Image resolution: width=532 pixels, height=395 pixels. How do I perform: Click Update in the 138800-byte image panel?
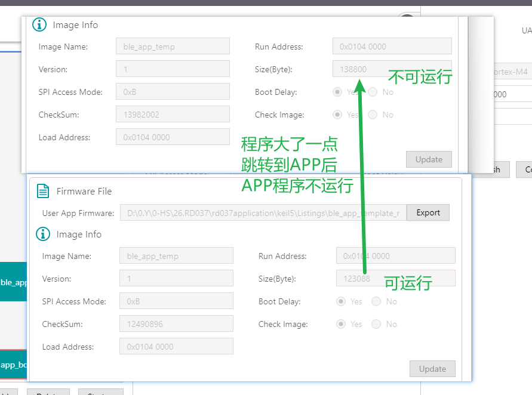[x=429, y=159]
